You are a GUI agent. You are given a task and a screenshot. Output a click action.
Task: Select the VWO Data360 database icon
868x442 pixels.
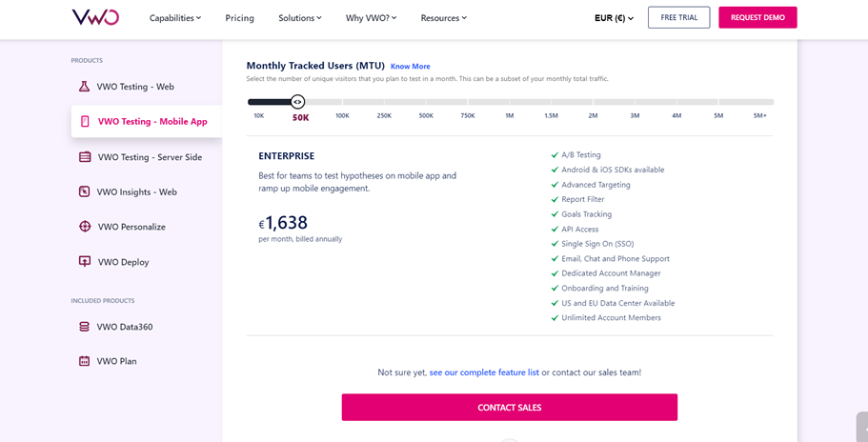(84, 327)
